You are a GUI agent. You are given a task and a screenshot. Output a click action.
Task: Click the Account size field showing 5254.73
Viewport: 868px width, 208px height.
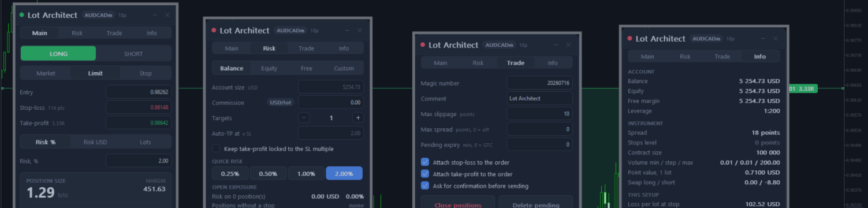[x=331, y=87]
